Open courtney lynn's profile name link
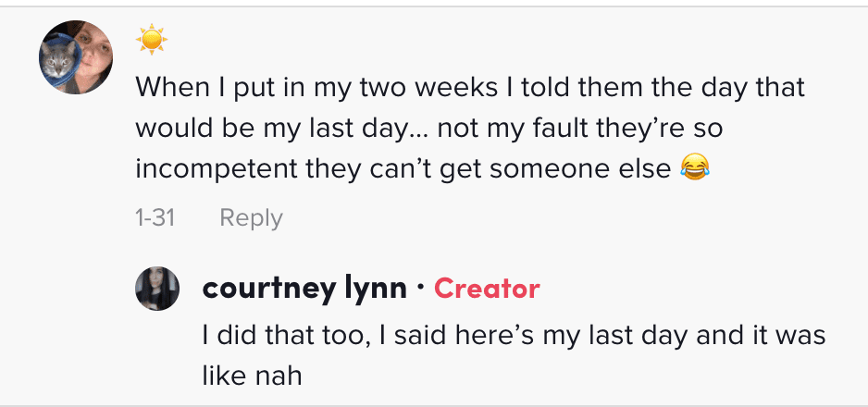This screenshot has height=407, width=868. coord(304,289)
